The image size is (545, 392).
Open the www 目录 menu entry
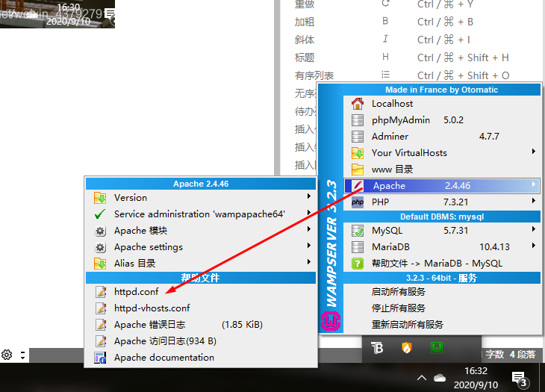[442, 169]
